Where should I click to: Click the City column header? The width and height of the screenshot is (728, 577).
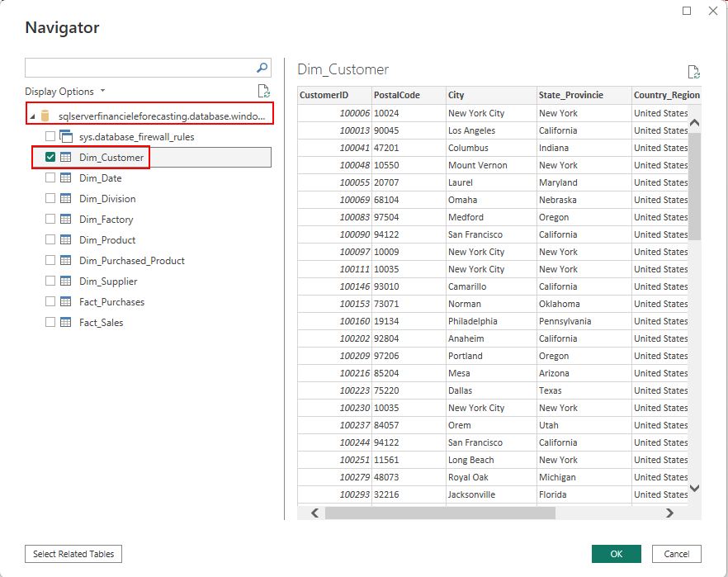491,95
